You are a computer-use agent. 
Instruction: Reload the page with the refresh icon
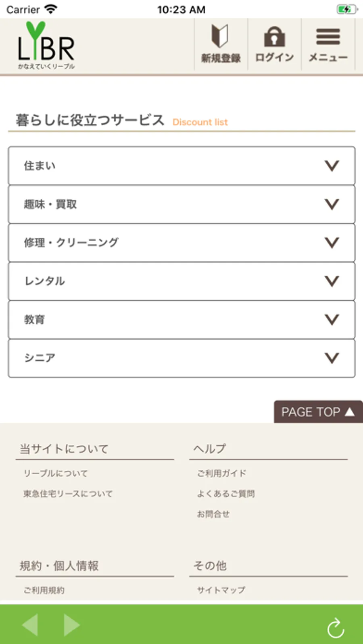pyautogui.click(x=336, y=628)
